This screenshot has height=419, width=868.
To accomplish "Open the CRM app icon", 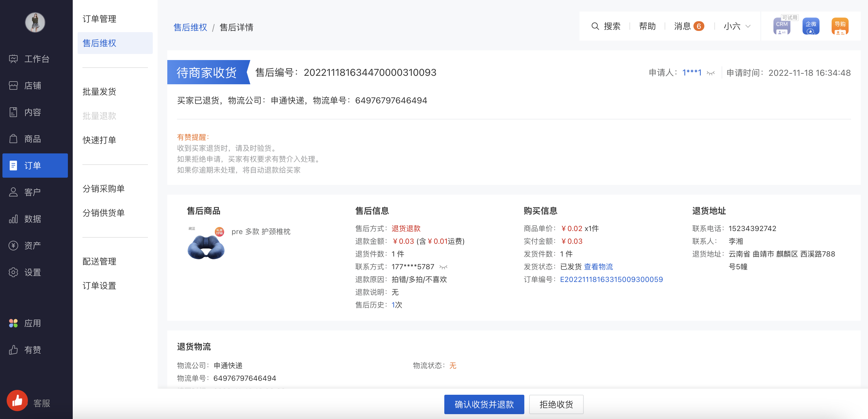I will point(782,26).
